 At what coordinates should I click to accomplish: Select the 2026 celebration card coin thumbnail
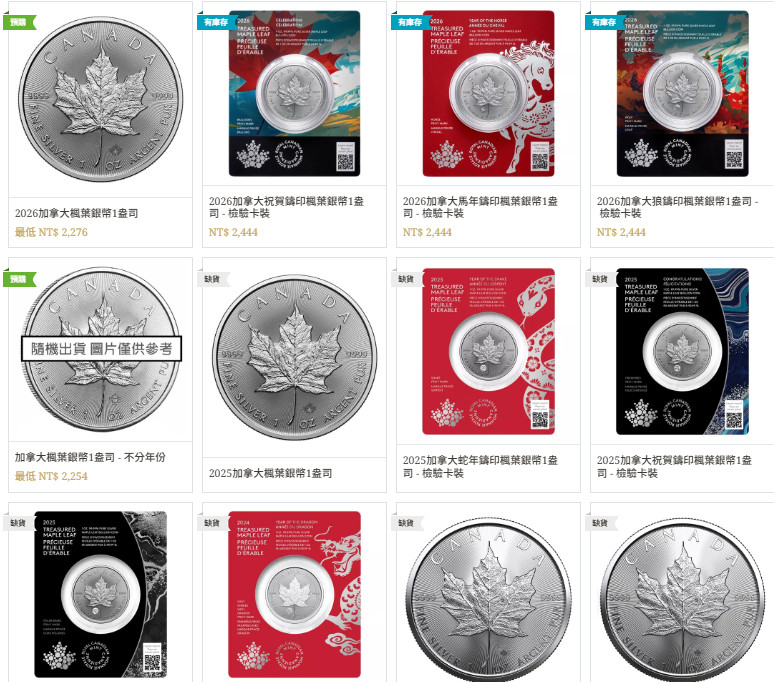coord(294,94)
